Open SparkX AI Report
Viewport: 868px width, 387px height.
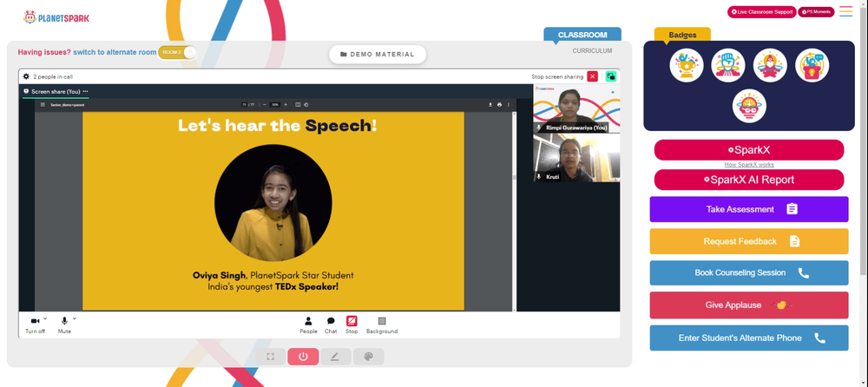click(x=749, y=180)
